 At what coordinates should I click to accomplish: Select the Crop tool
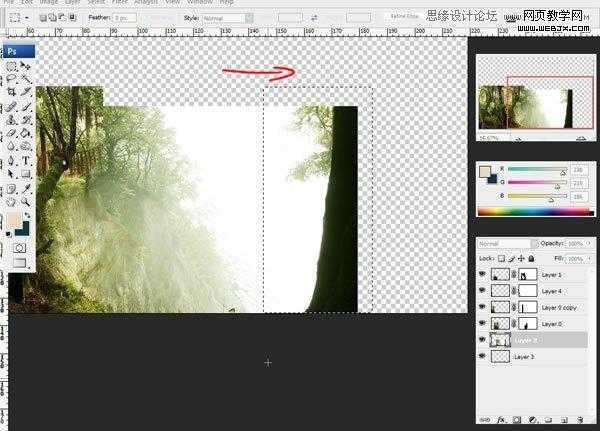tap(11, 91)
